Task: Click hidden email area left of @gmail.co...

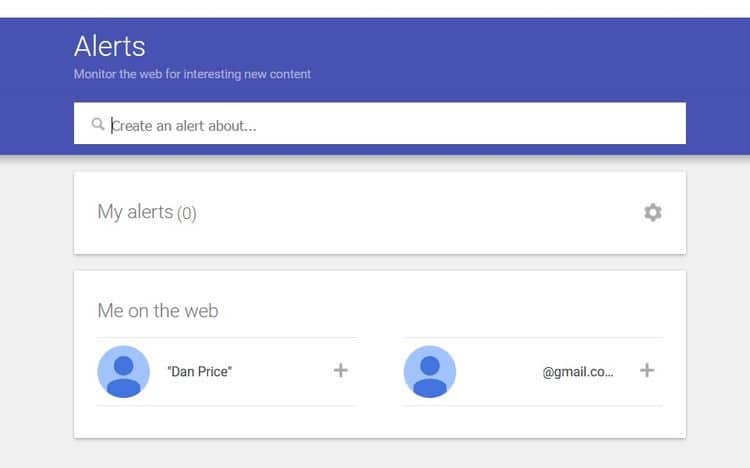Action: tap(499, 372)
